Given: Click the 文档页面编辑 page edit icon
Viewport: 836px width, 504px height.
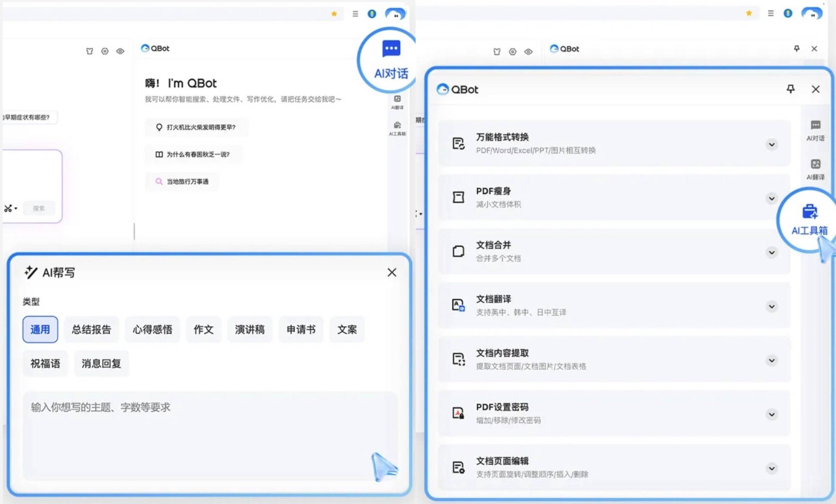Looking at the screenshot, I should (459, 467).
